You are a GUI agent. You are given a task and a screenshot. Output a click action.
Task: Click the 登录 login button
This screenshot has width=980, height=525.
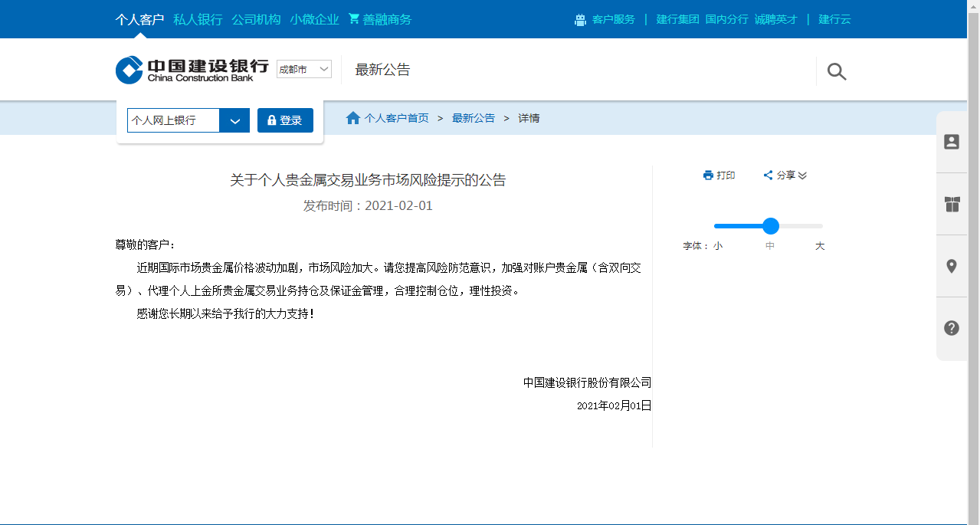(285, 120)
